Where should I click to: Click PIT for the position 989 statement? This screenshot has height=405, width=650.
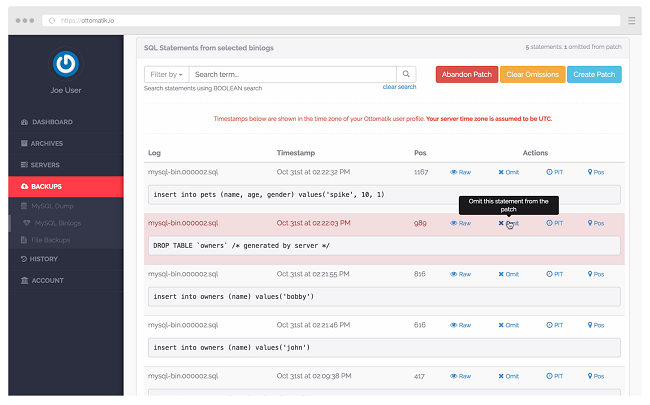pyautogui.click(x=555, y=223)
